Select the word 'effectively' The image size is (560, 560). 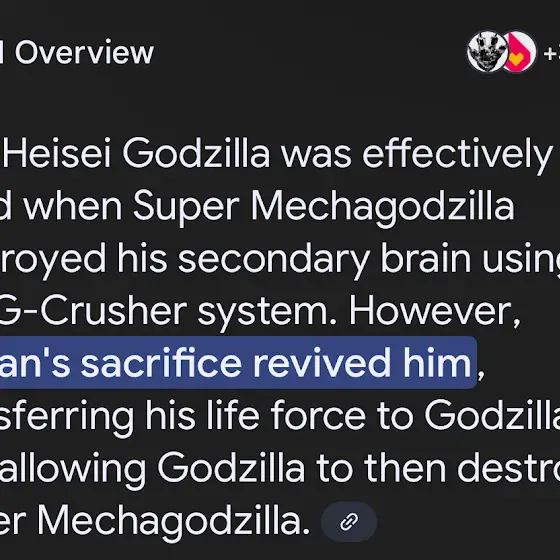(458, 155)
